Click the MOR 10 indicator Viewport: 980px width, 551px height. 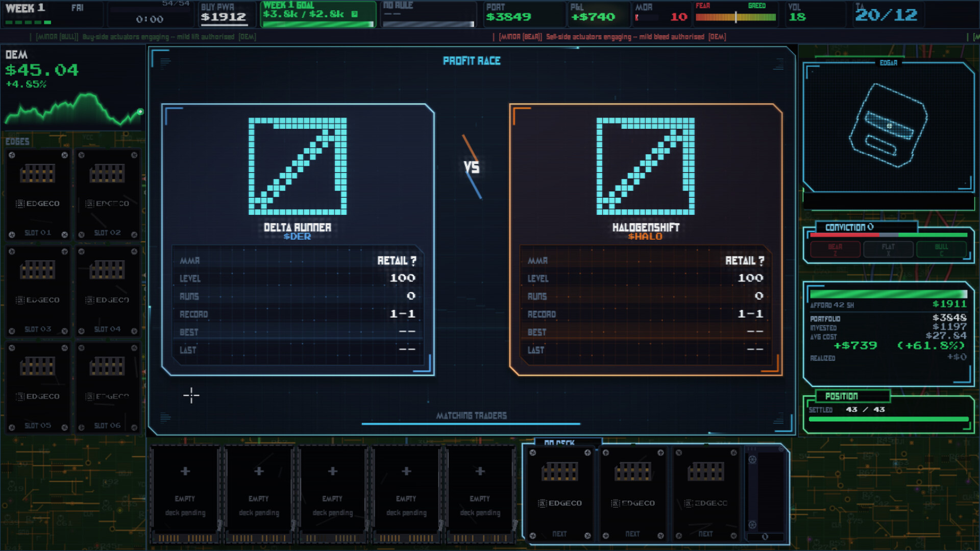(661, 14)
